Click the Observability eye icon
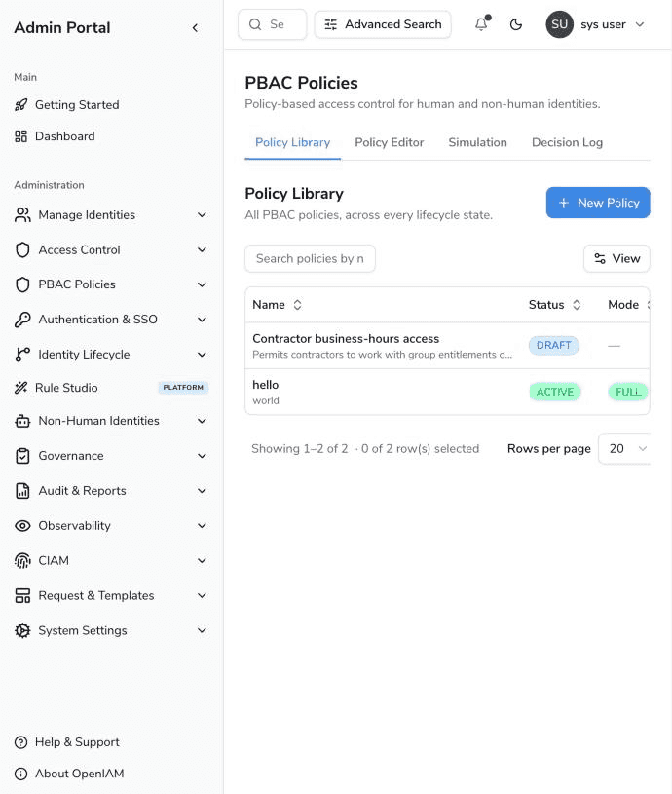The height and width of the screenshot is (794, 672). pos(22,526)
